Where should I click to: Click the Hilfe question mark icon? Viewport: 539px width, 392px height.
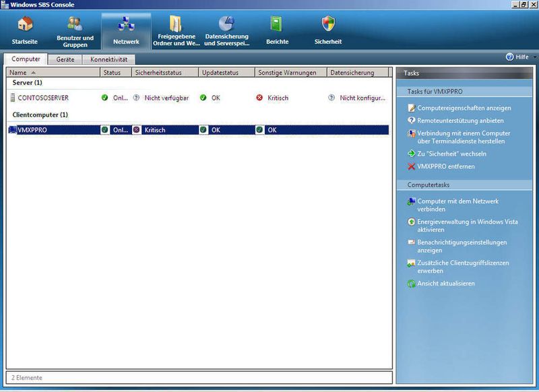[509, 57]
